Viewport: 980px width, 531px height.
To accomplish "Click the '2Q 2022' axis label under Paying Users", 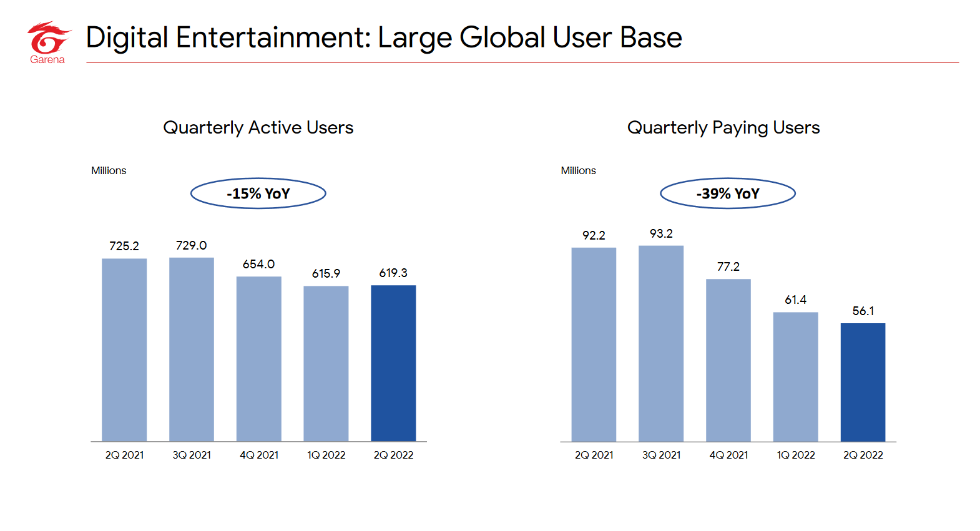I will 863,455.
